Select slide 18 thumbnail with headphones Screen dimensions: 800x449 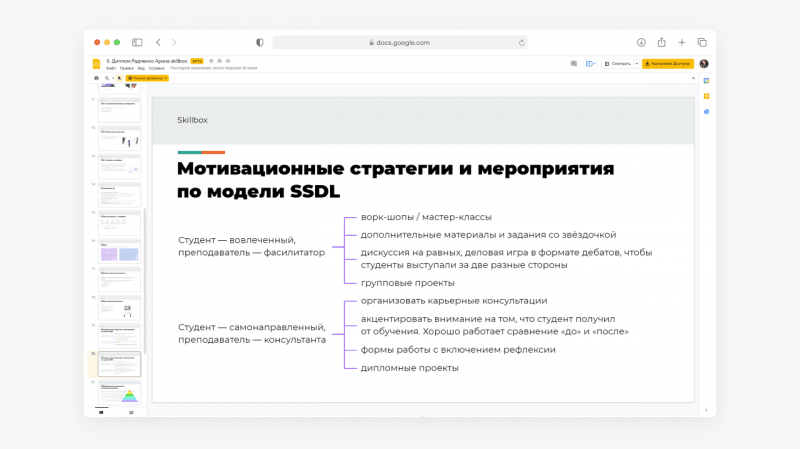(x=119, y=308)
